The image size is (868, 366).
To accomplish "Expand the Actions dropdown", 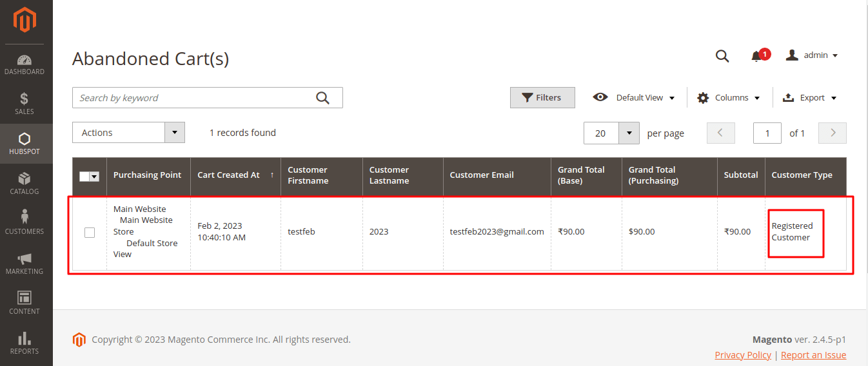I will (128, 133).
